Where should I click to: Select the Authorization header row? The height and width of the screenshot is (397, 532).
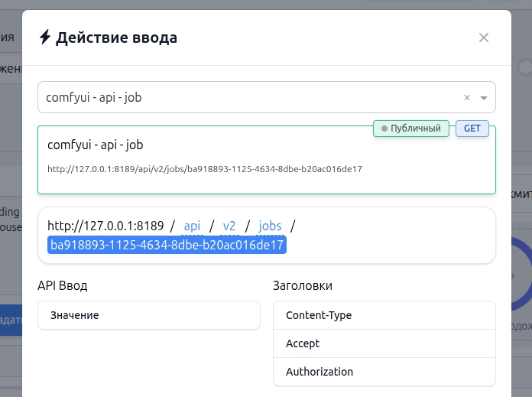pos(384,372)
